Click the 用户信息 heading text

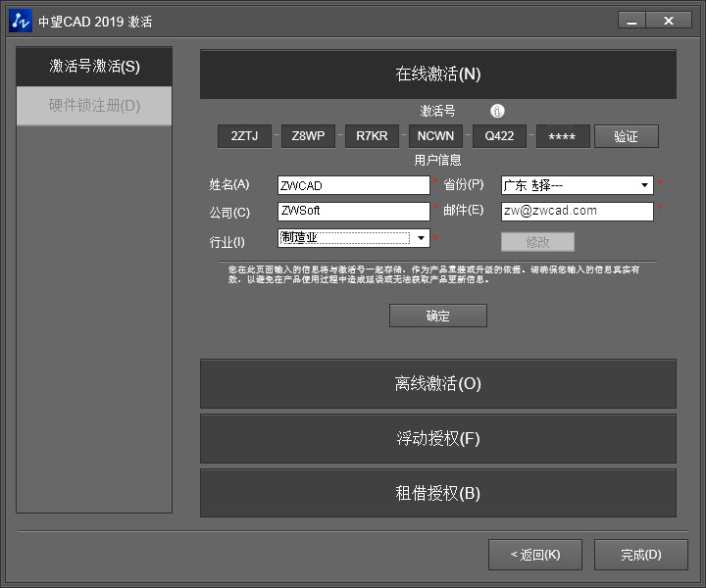tap(437, 160)
